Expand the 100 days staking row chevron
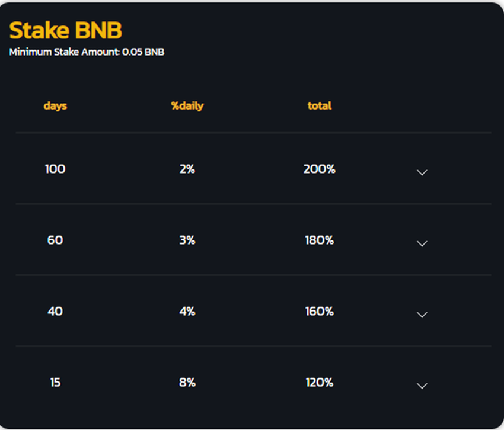Screen dimensions: 504x430 coord(422,172)
